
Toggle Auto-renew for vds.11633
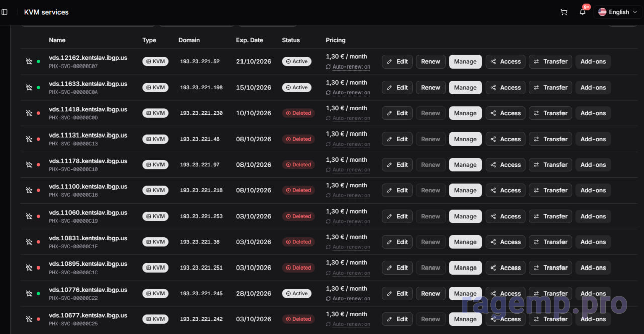[x=348, y=92]
